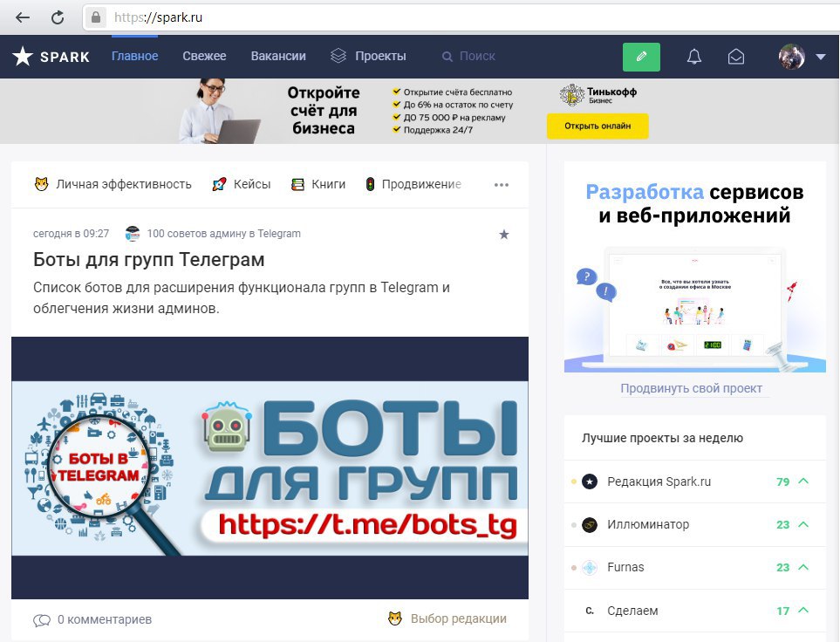The height and width of the screenshot is (642, 840).
Task: Click the user avatar picture
Action: [792, 57]
